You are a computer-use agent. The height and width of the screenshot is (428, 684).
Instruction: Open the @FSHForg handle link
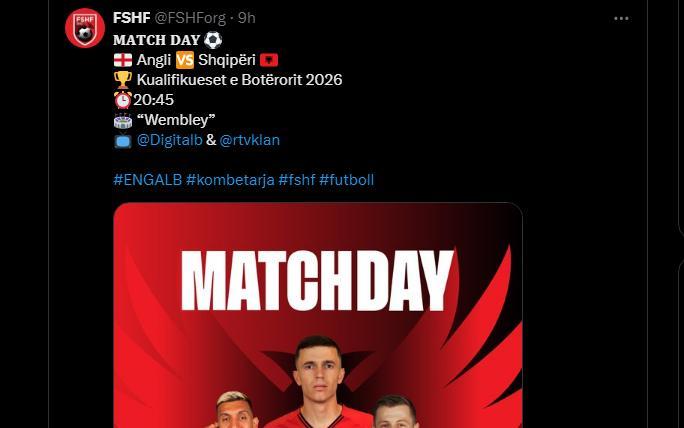[x=190, y=18]
